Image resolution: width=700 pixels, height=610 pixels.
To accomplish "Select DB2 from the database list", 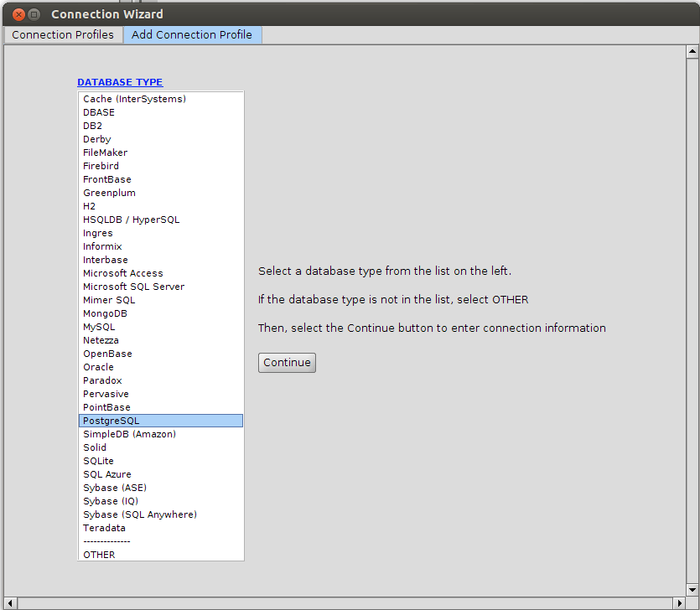I will [92, 126].
